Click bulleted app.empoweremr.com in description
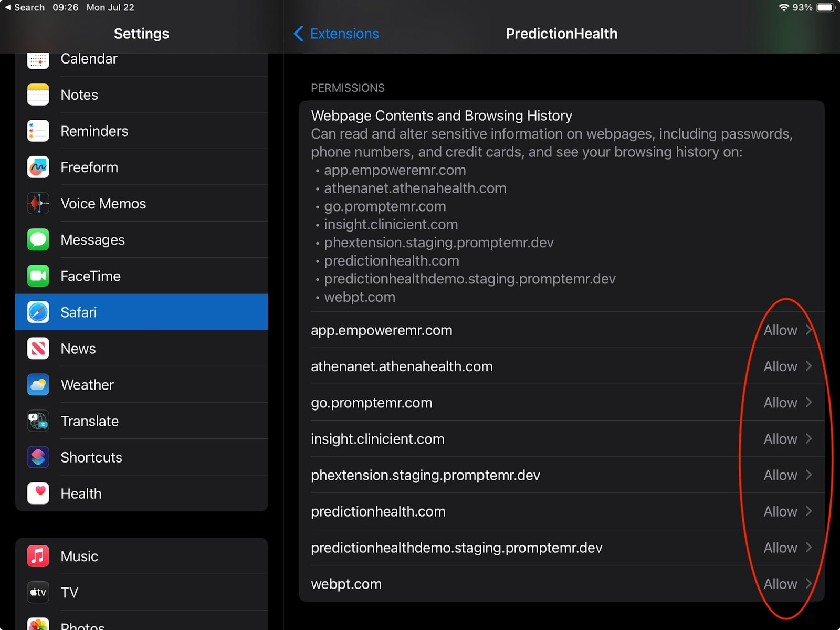The image size is (840, 630). click(395, 170)
